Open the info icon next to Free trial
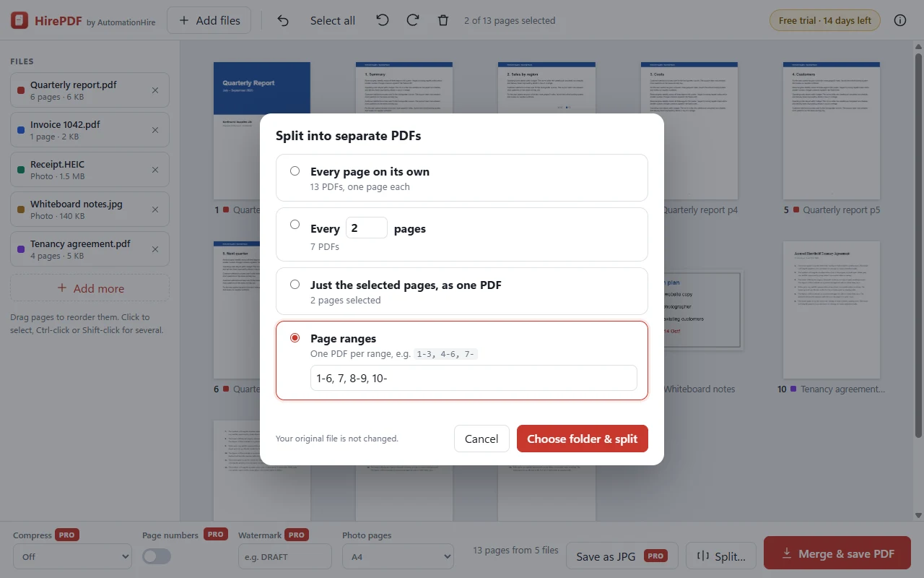924x578 pixels. point(900,20)
